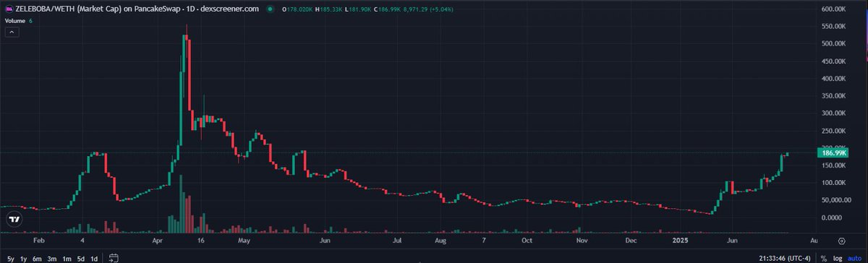Click the 600.00K price axis label
868x263 pixels.
tap(834, 9)
